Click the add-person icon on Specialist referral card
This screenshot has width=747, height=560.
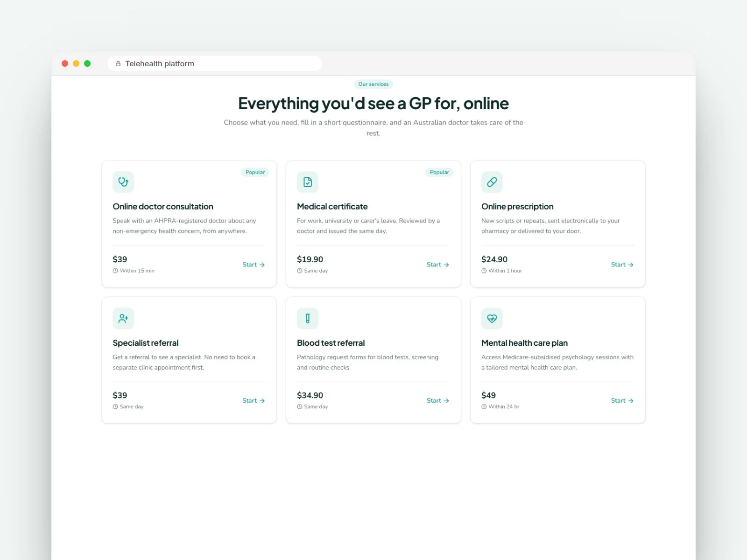tap(123, 318)
